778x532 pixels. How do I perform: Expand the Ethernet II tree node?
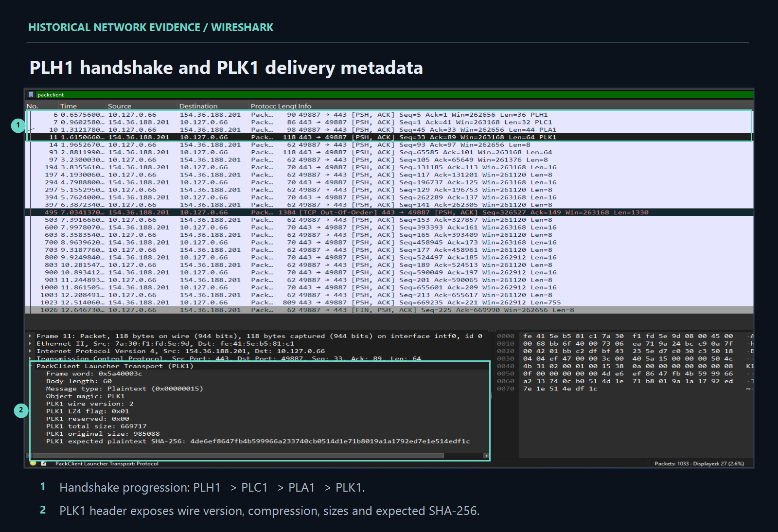coord(31,344)
